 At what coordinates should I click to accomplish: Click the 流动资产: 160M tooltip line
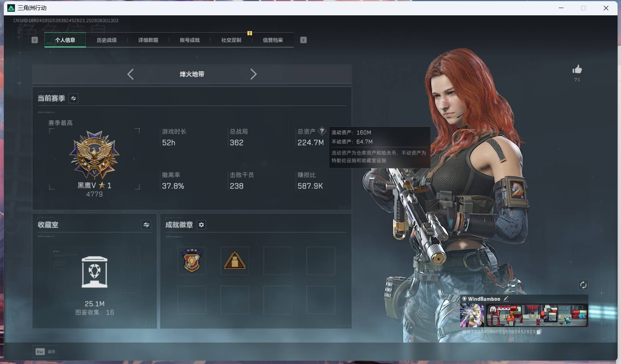pyautogui.click(x=351, y=132)
